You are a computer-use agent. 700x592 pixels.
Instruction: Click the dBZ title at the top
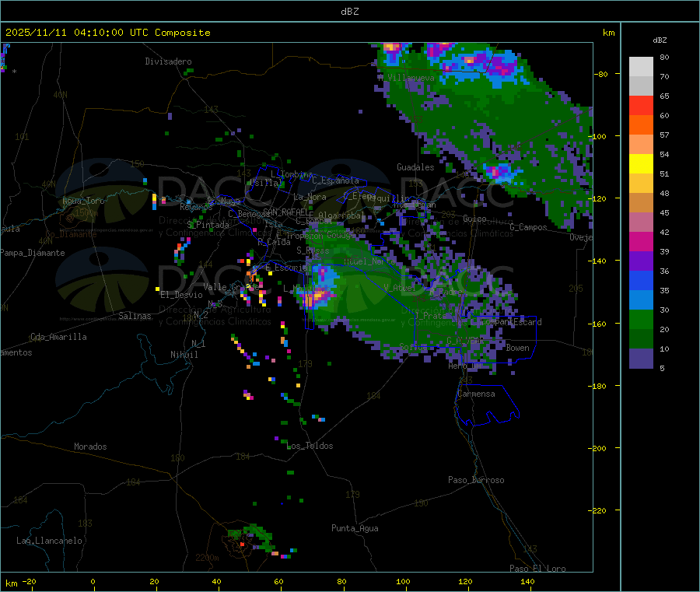349,12
